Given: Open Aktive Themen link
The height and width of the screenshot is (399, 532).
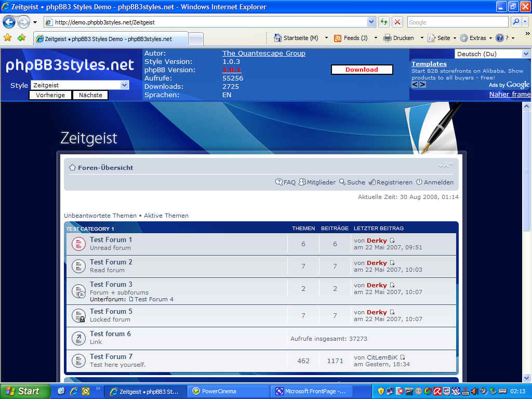Looking at the screenshot, I should 166,216.
